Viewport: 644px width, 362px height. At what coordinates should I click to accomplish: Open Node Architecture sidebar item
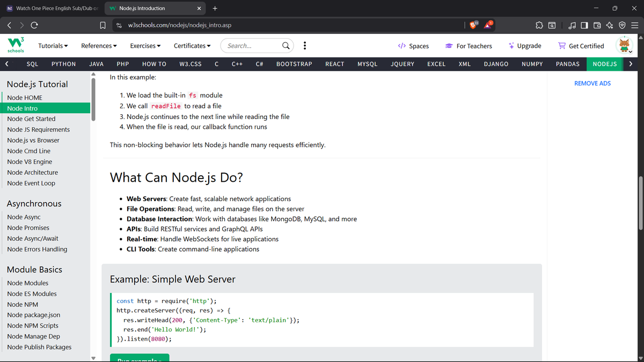(33, 173)
